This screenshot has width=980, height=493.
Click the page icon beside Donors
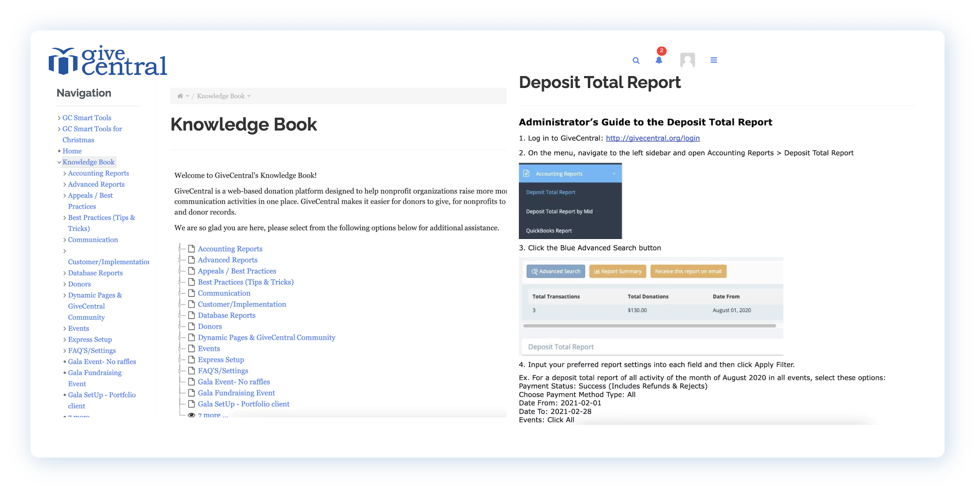[191, 326]
